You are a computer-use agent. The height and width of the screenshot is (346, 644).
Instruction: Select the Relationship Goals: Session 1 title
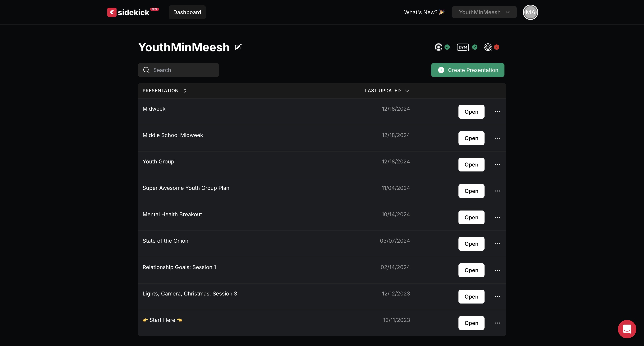tap(179, 267)
